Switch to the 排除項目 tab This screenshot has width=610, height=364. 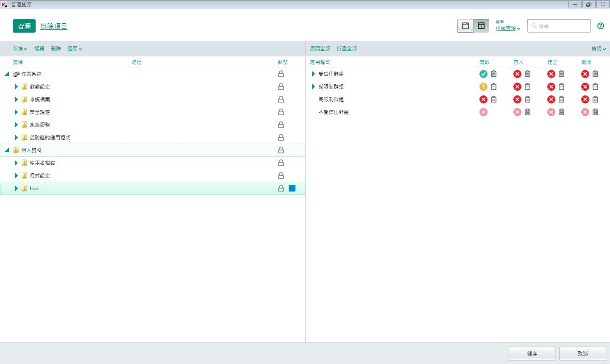pos(54,26)
